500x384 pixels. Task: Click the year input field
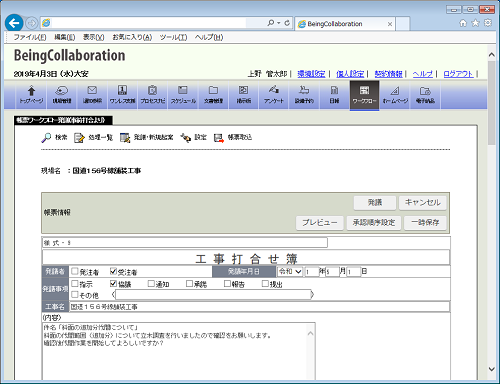pos(312,272)
